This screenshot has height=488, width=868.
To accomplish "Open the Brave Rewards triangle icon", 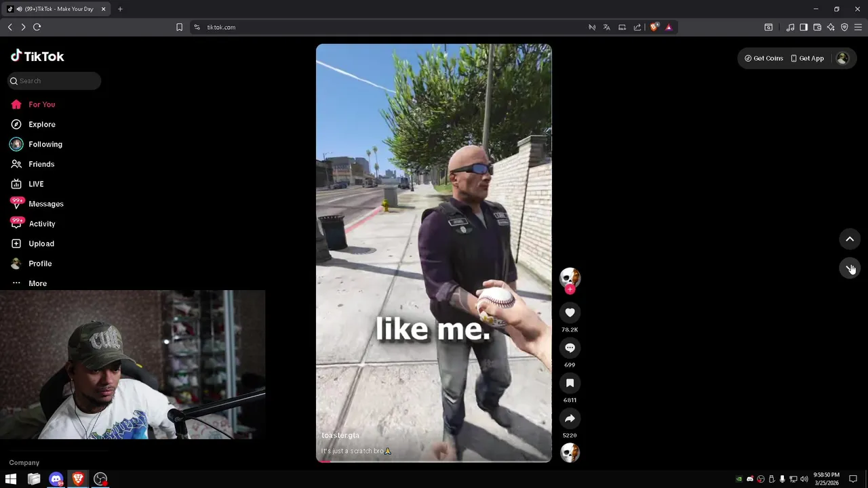I will [x=669, y=27].
